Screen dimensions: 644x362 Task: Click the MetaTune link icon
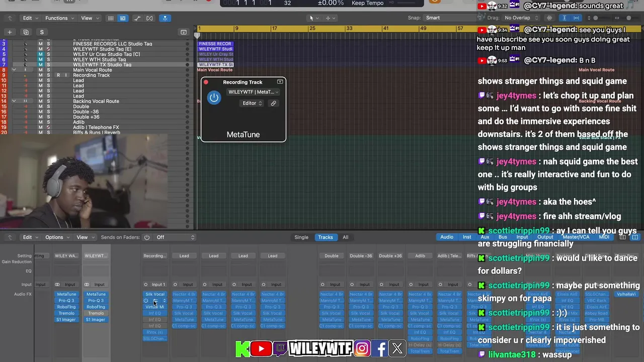[x=273, y=103]
